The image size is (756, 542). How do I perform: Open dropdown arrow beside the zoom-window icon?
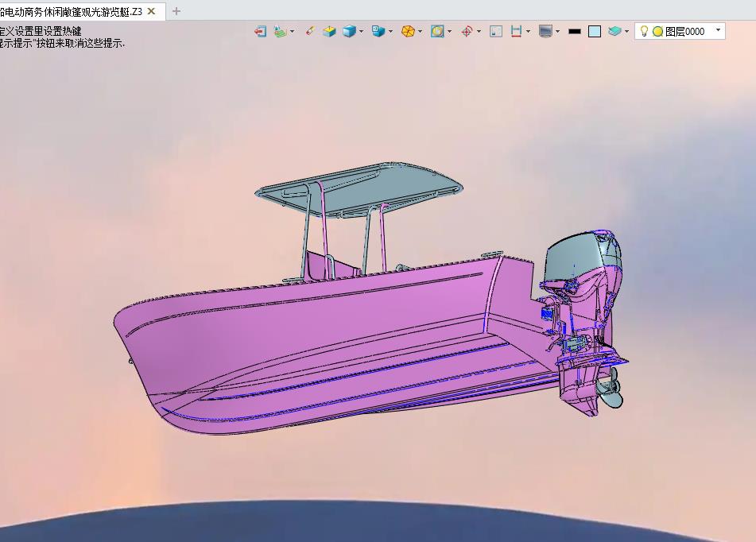450,32
